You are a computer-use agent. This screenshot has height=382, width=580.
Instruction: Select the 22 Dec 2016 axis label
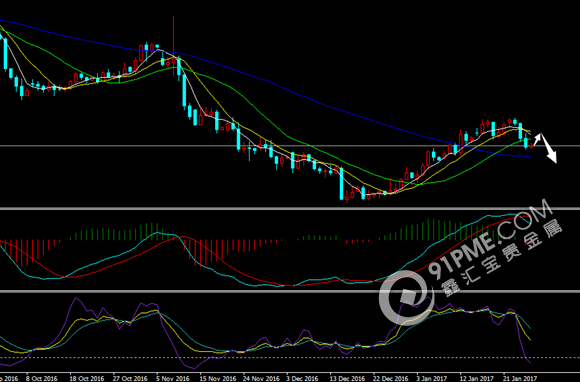point(391,378)
